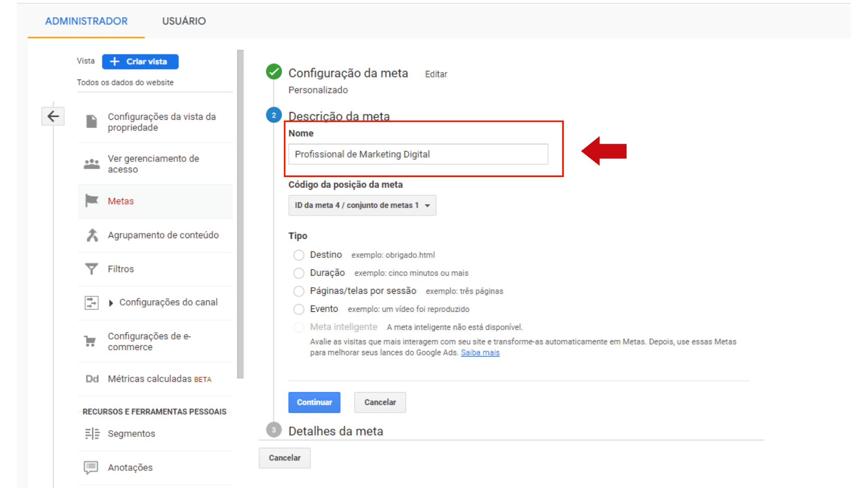Click the Configuração da meta heading
Image resolution: width=868 pixels, height=488 pixels.
[x=348, y=73]
